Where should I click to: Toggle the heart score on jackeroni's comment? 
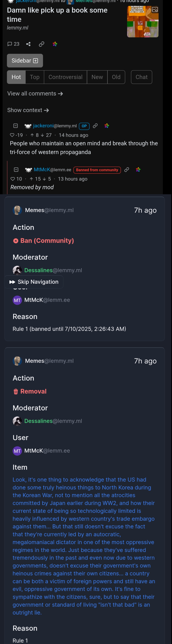pyautogui.click(x=16, y=135)
